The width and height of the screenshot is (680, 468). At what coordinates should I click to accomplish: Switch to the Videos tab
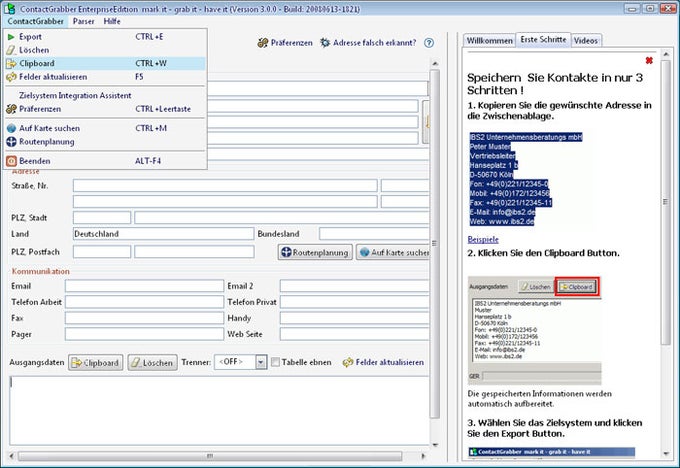586,41
